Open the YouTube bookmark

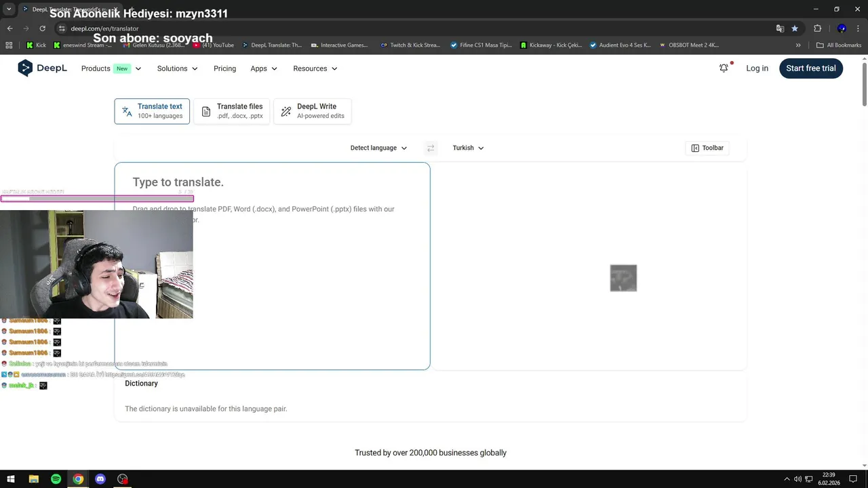[214, 45]
